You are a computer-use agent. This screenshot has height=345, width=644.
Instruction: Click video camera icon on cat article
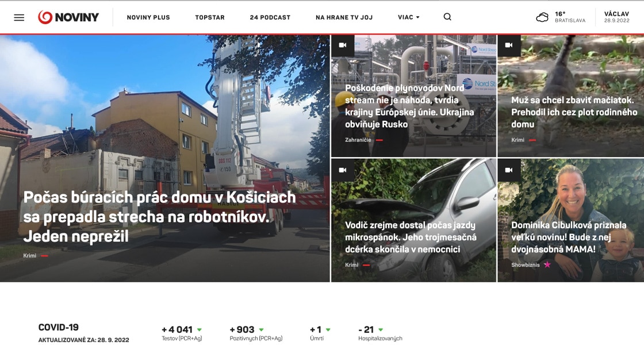pos(509,45)
